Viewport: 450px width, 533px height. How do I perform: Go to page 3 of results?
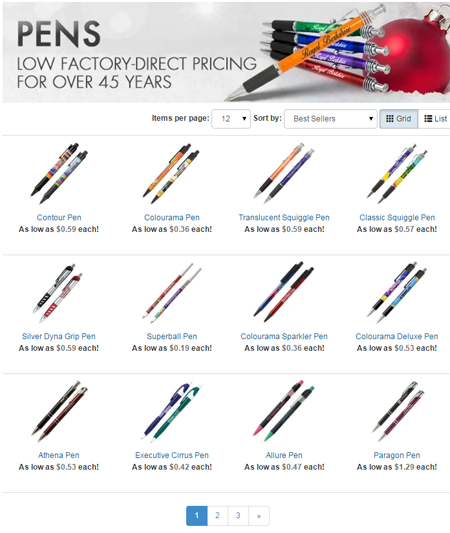pos(238,516)
